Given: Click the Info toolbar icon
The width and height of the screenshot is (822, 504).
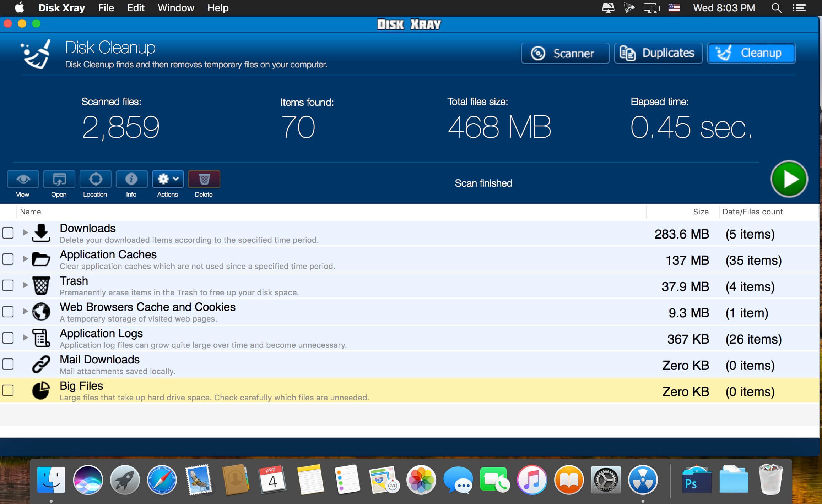Looking at the screenshot, I should [131, 179].
